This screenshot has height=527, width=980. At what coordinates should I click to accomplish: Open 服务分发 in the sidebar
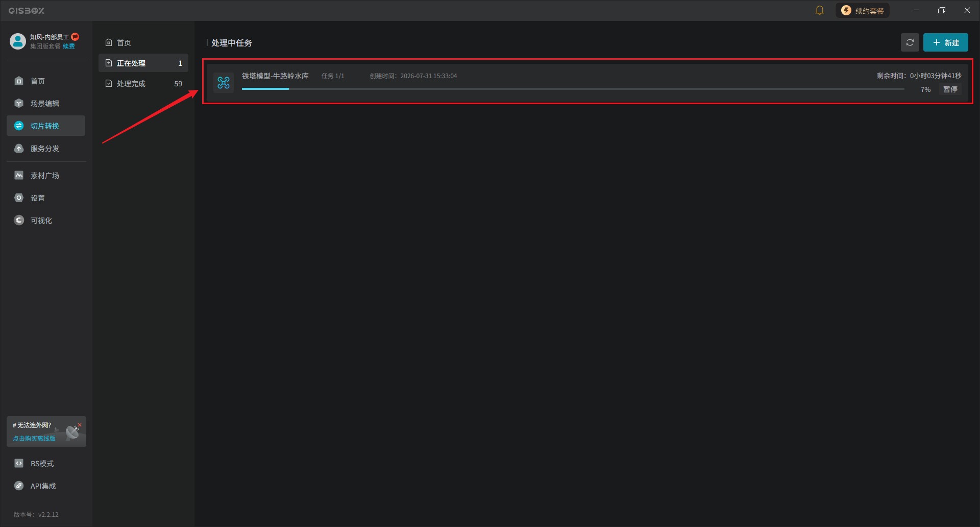pyautogui.click(x=46, y=148)
